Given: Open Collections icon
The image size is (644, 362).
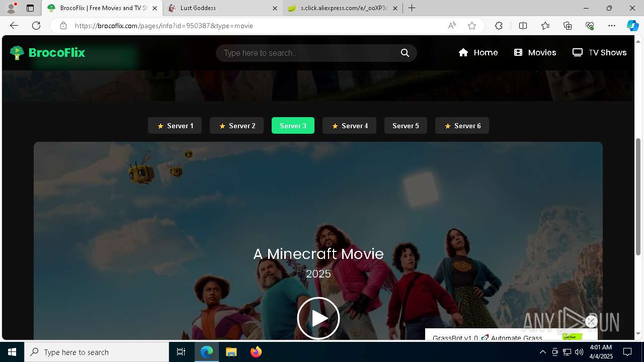Looking at the screenshot, I should coord(568,26).
